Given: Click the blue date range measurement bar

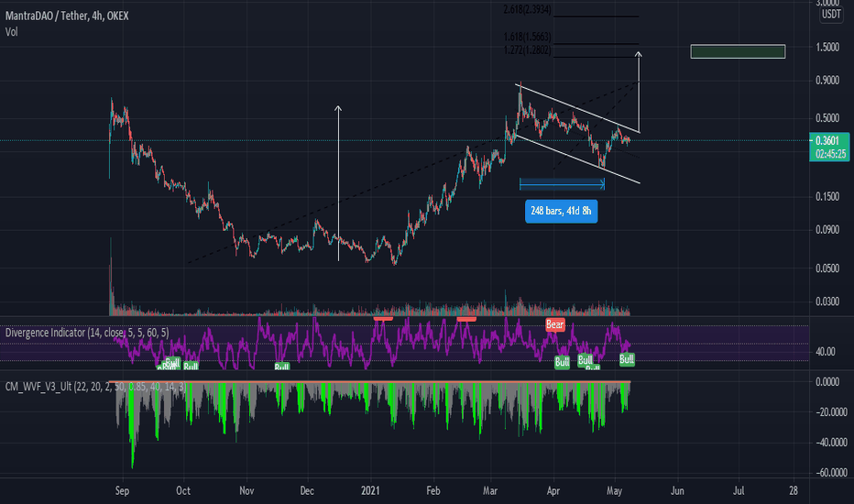Looking at the screenshot, I should coord(562,183).
